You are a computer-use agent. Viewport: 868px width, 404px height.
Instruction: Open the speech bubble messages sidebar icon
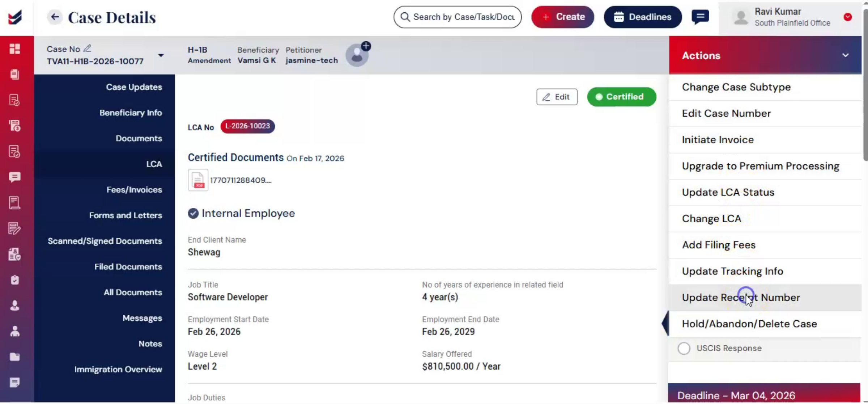click(x=14, y=177)
